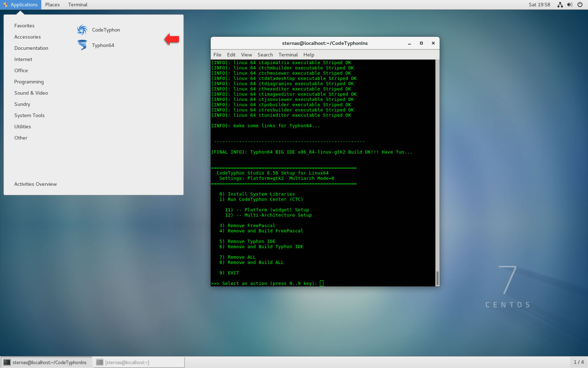This screenshot has width=588, height=368.
Task: Click 'CodeTyphon Studio 6.50 Setup for Linux64' text
Action: point(272,173)
